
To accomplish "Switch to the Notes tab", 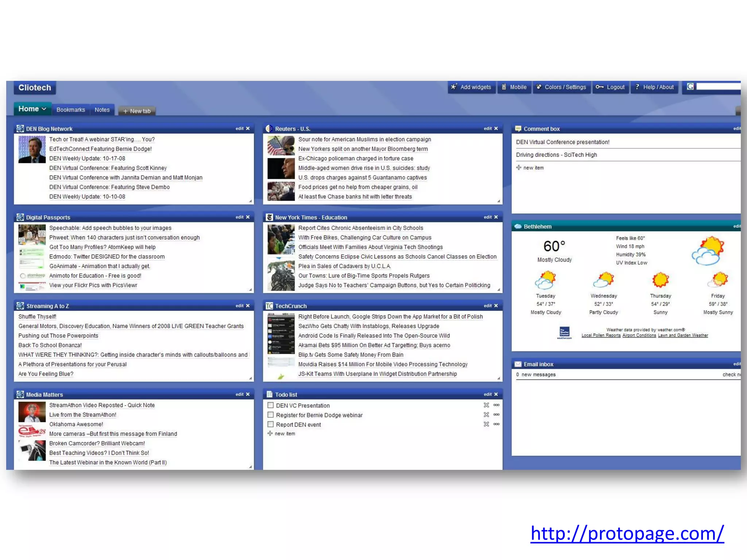I will coord(102,110).
